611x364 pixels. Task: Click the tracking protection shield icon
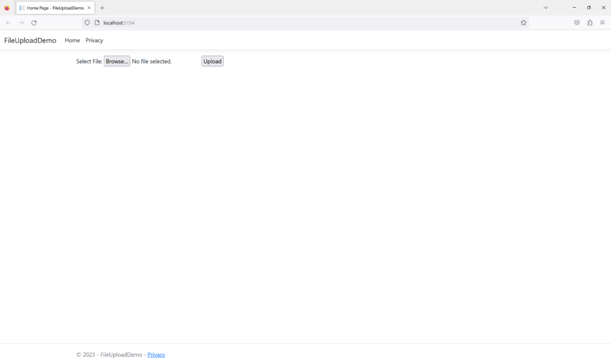[x=87, y=23]
